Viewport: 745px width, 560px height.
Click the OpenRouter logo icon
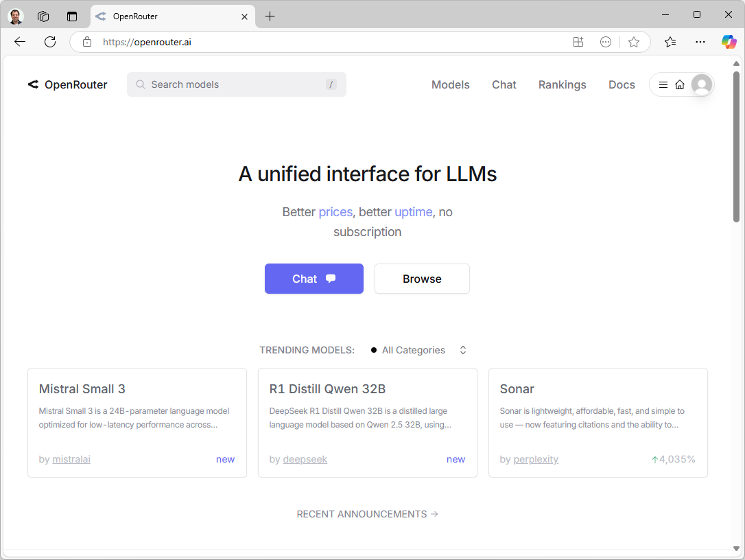(33, 84)
